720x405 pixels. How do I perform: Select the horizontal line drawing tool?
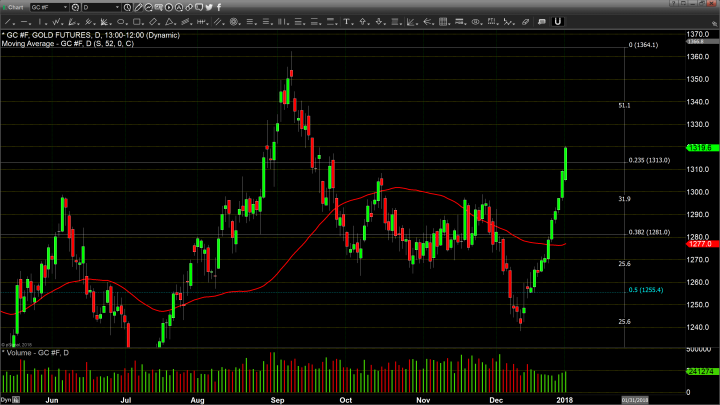click(24, 22)
